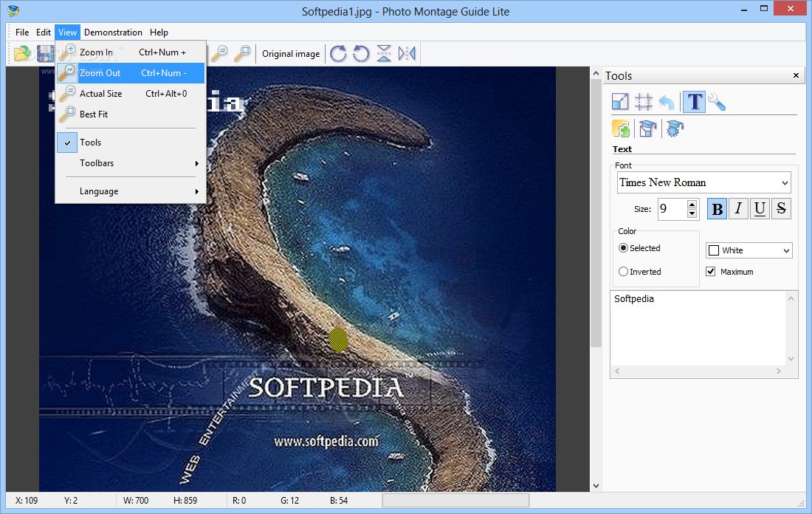Viewport: 812px width, 514px height.
Task: Choose Actual Size from View menu
Action: tap(131, 94)
